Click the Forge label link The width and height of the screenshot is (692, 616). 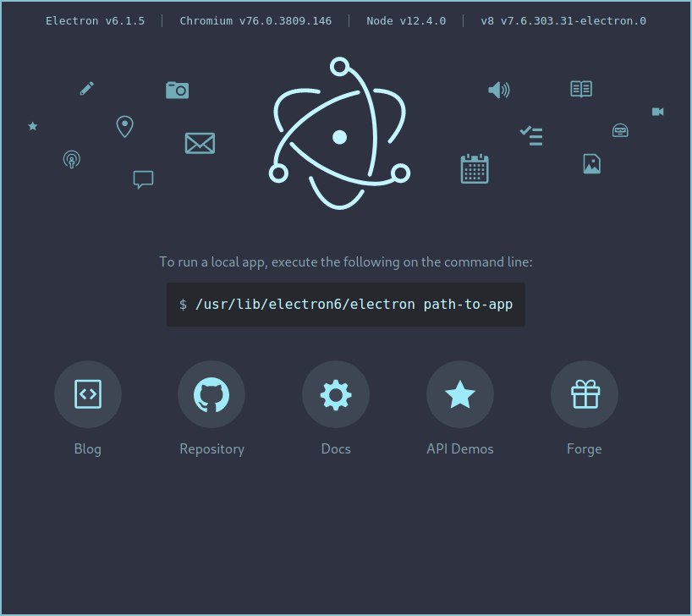585,449
